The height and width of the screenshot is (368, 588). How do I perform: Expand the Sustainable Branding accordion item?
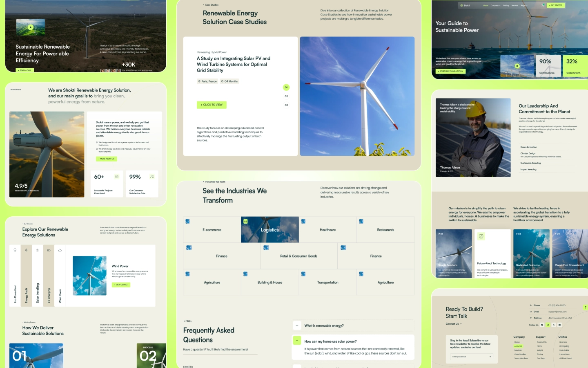tap(548, 163)
